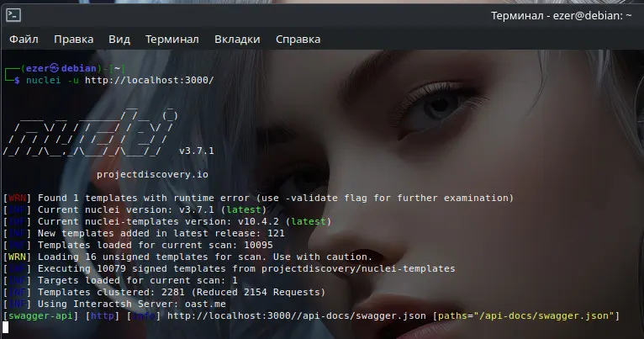Click the window title 'Терминал - ezer@debian: ~'
The image size is (644, 339).
point(561,15)
